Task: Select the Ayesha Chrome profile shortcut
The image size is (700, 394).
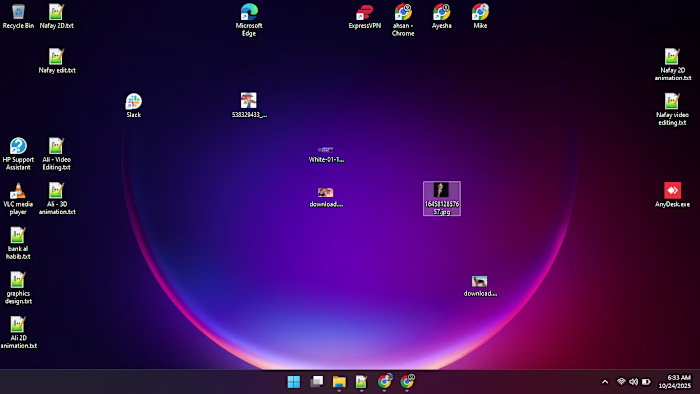Action: point(442,16)
